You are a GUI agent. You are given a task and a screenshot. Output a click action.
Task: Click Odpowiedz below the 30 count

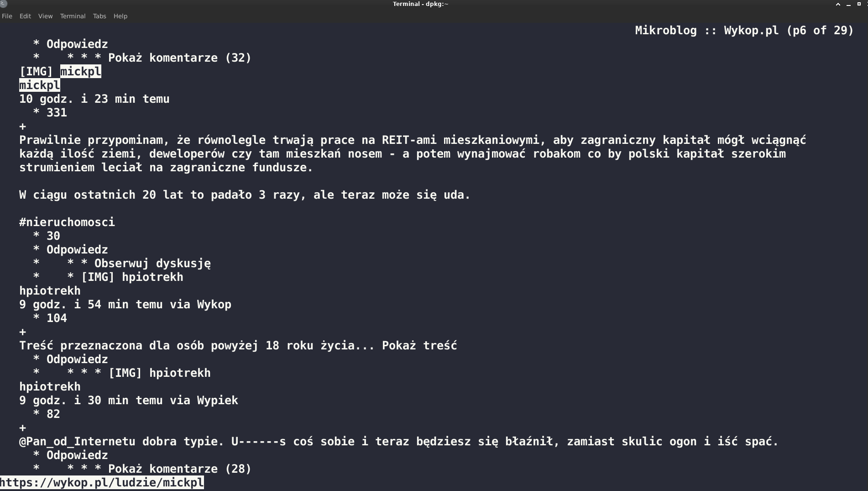click(x=77, y=250)
